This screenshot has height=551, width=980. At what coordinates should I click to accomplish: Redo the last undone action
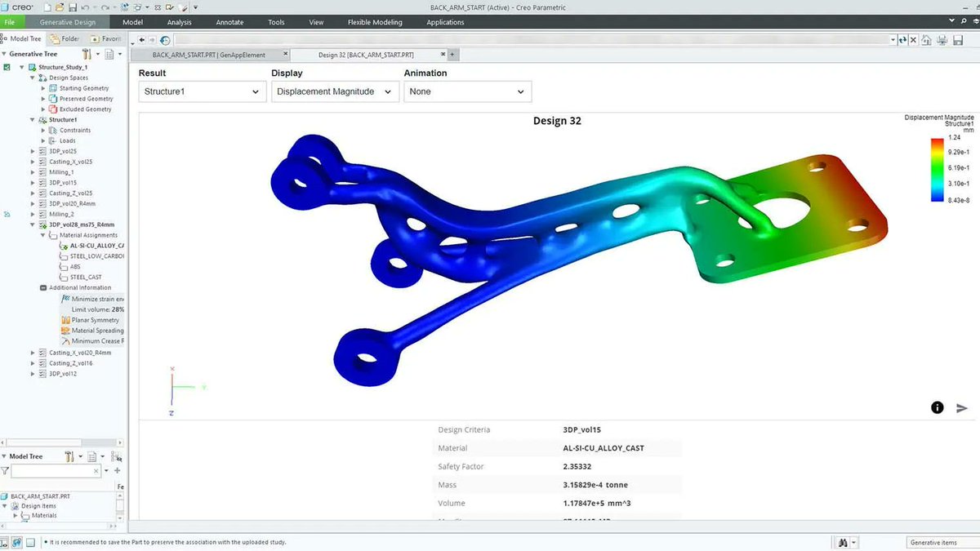click(105, 7)
